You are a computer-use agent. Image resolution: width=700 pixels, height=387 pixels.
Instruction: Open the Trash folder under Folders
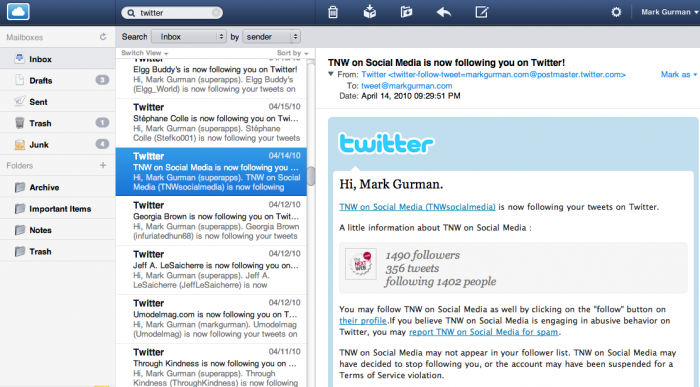click(58, 252)
